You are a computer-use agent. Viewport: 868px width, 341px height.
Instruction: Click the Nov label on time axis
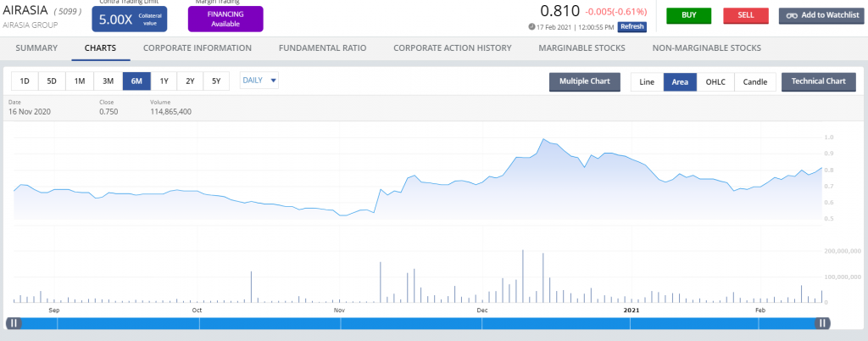click(339, 310)
